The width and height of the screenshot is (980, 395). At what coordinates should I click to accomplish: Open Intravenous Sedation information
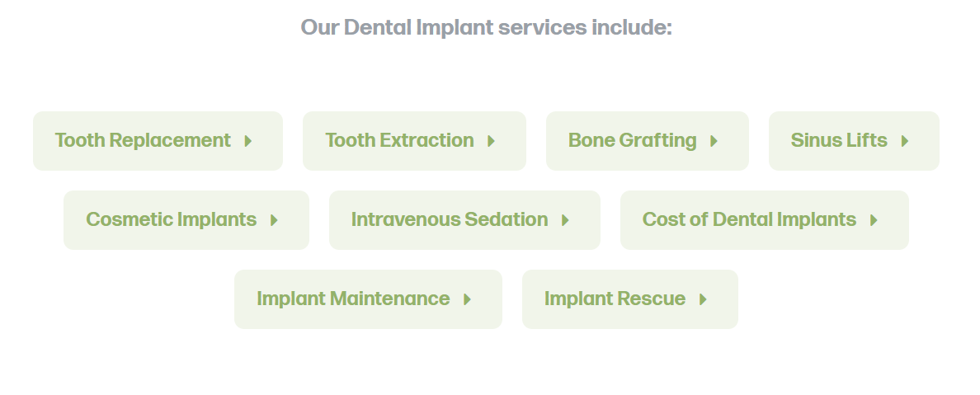(x=464, y=220)
